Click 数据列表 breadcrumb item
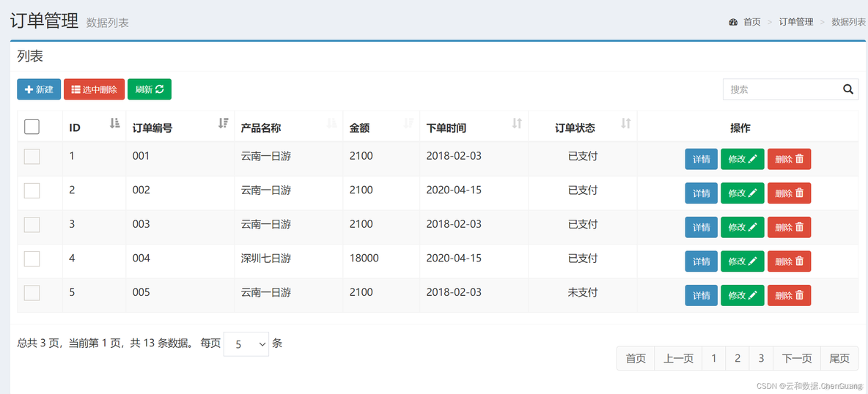This screenshot has width=868, height=394. [849, 22]
